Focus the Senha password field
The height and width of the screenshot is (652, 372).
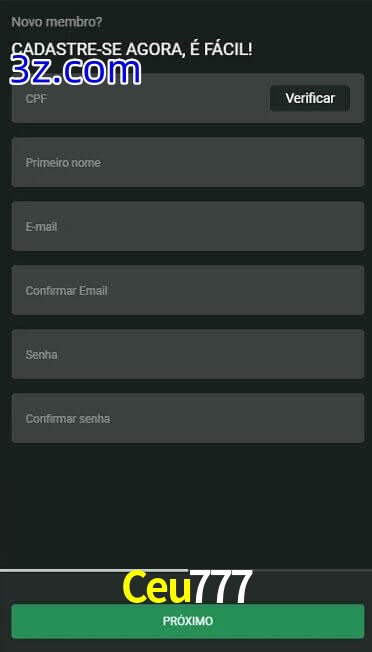188,354
